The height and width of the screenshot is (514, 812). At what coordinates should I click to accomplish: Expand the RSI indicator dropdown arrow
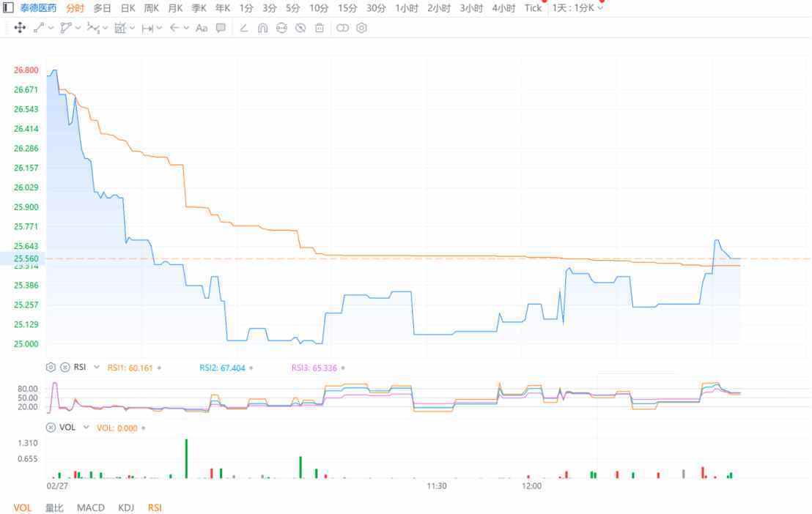click(x=97, y=368)
